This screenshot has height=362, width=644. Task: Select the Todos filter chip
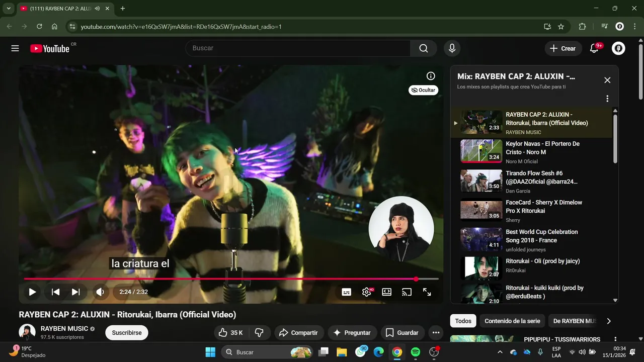(x=463, y=321)
